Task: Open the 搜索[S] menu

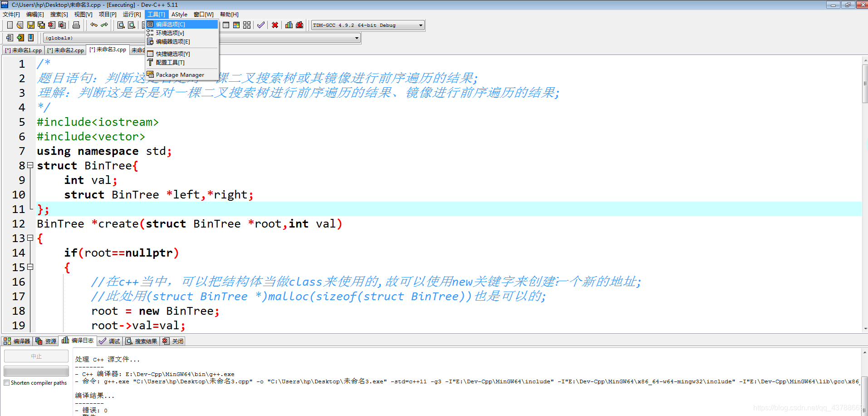Action: tap(59, 15)
